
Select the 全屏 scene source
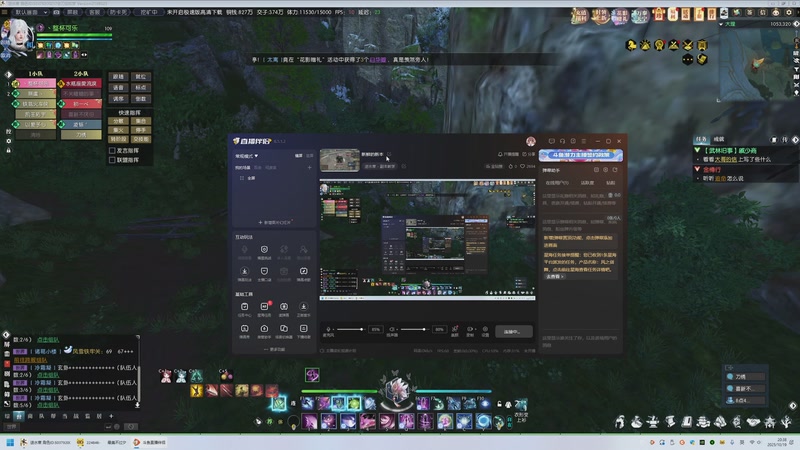point(251,178)
